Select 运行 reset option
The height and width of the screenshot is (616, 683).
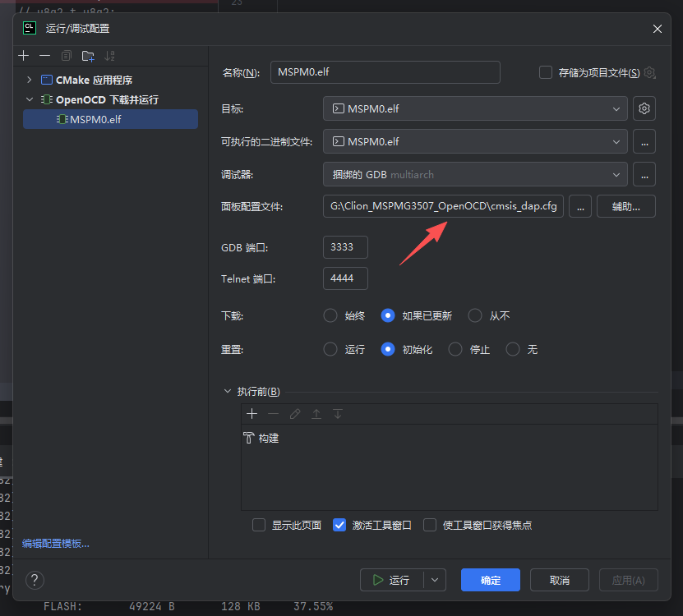click(x=330, y=349)
